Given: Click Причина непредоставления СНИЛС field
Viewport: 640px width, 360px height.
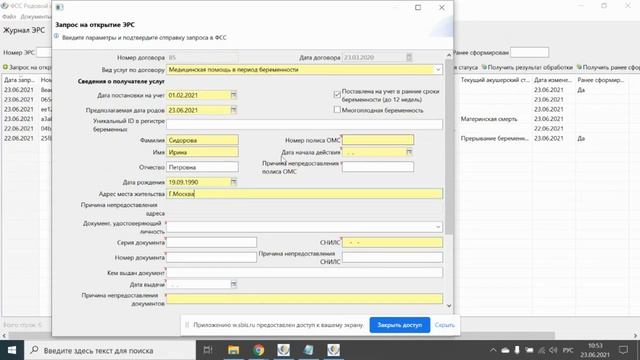Looking at the screenshot, I should [x=392, y=257].
